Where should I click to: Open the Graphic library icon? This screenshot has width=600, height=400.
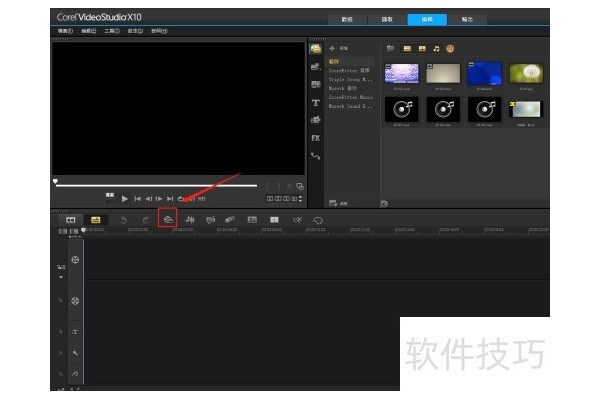pos(316,120)
